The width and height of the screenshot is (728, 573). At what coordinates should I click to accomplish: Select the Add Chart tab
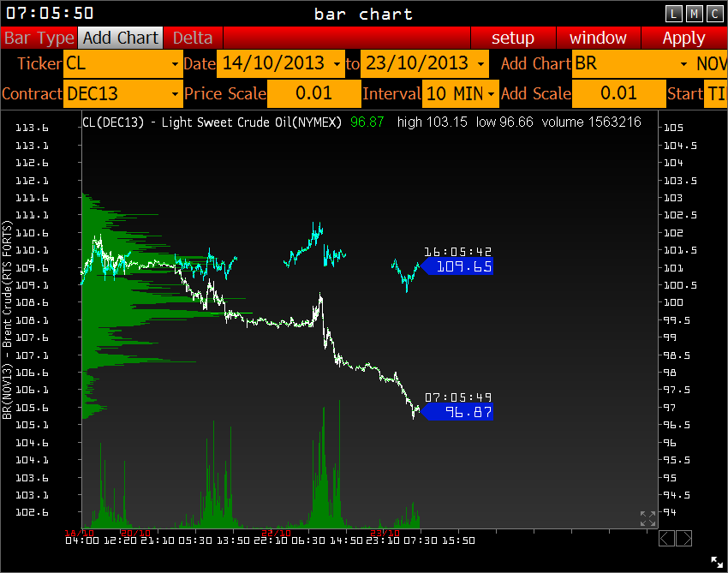pos(121,38)
